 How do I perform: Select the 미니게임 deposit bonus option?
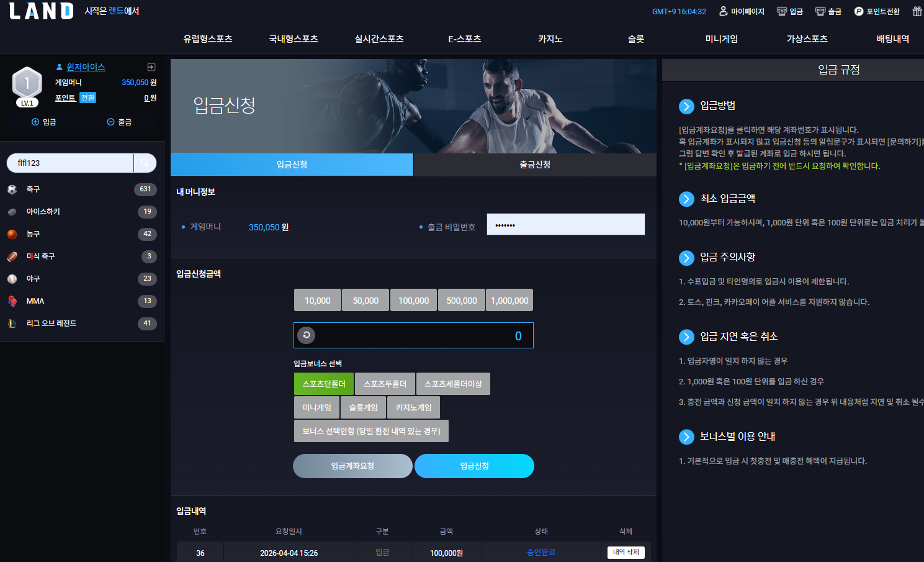click(x=316, y=407)
